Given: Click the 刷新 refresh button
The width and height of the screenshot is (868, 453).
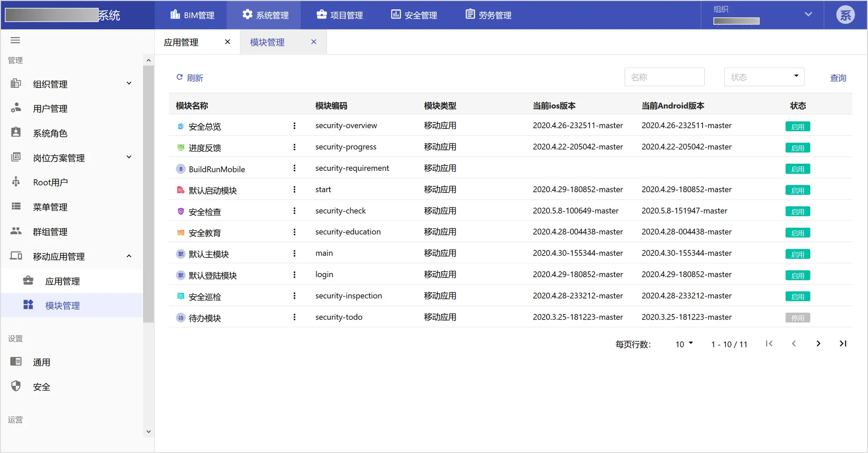Looking at the screenshot, I should 189,78.
